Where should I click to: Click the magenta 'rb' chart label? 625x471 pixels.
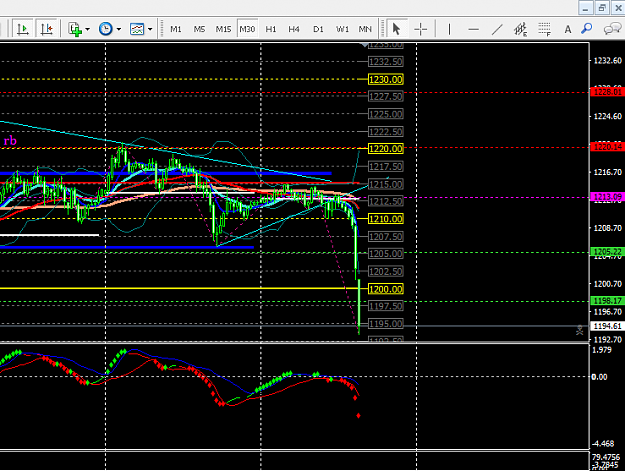coord(10,141)
